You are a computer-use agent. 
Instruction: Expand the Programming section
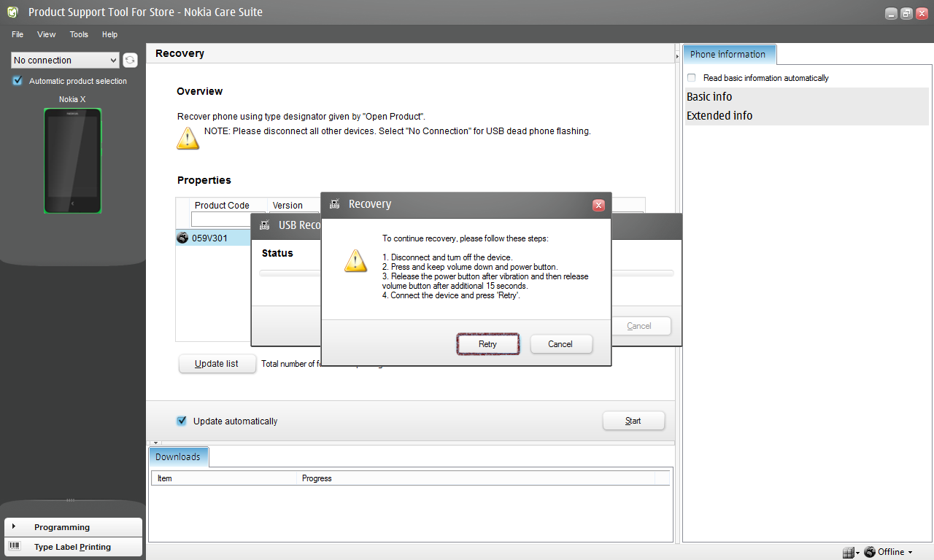click(x=62, y=526)
